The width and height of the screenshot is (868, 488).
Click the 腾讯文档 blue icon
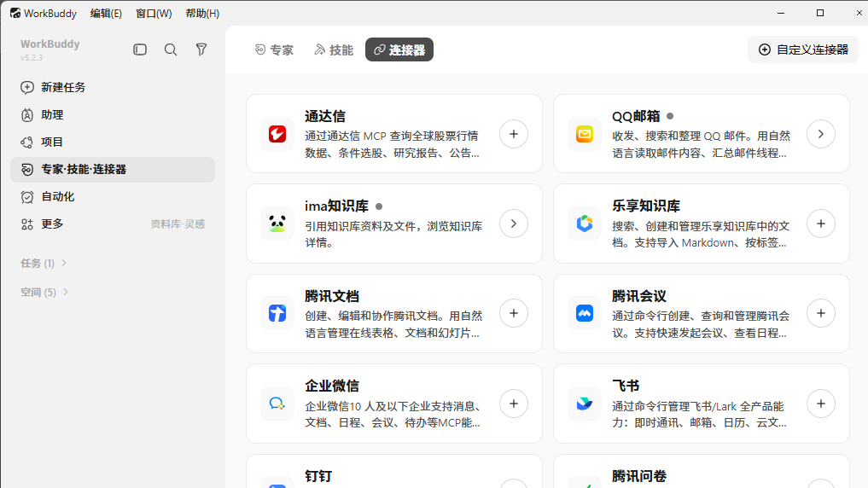tap(277, 314)
